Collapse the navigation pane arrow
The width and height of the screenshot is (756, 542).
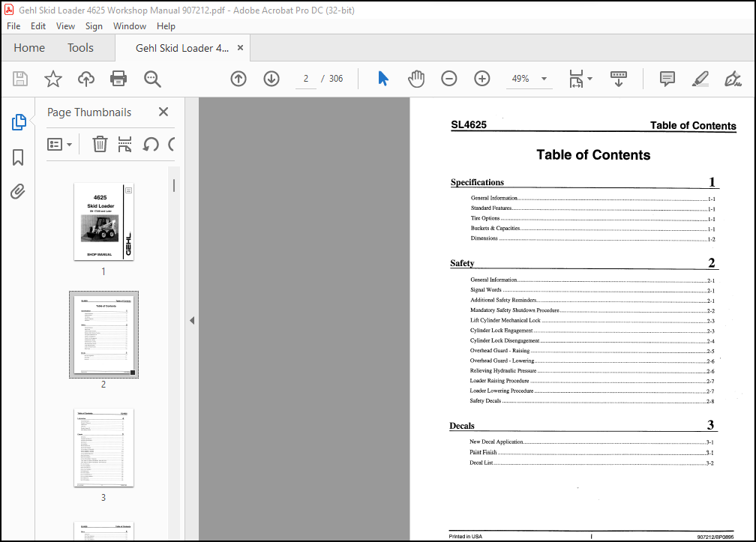192,320
